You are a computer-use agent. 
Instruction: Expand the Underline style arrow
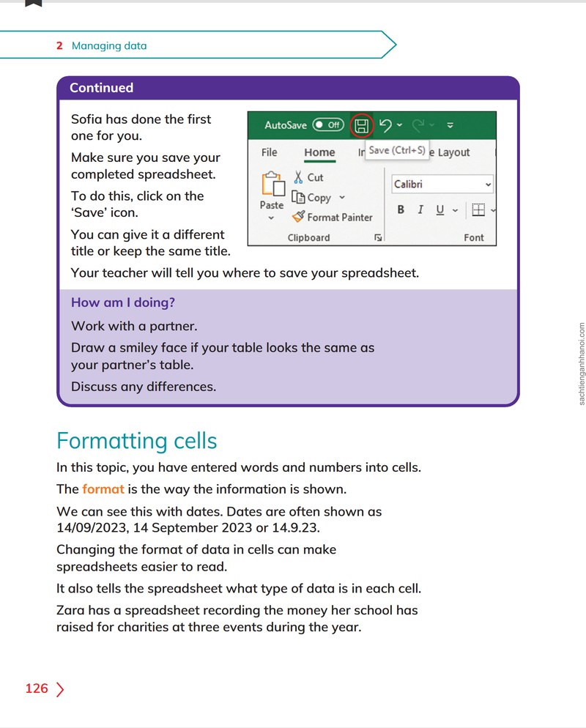pos(455,210)
